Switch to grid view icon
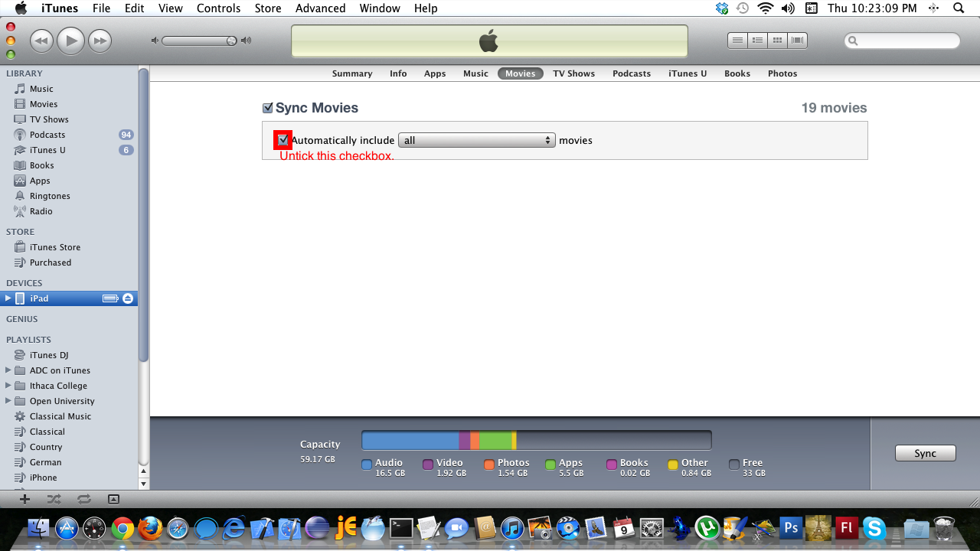Image resolution: width=980 pixels, height=551 pixels. pyautogui.click(x=777, y=41)
